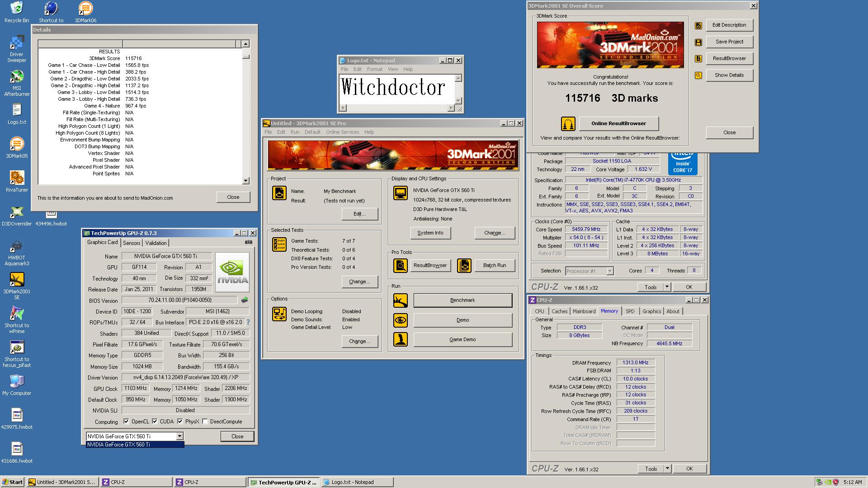868x488 pixels.
Task: Toggle the CUDA checkbox
Action: coord(155,421)
